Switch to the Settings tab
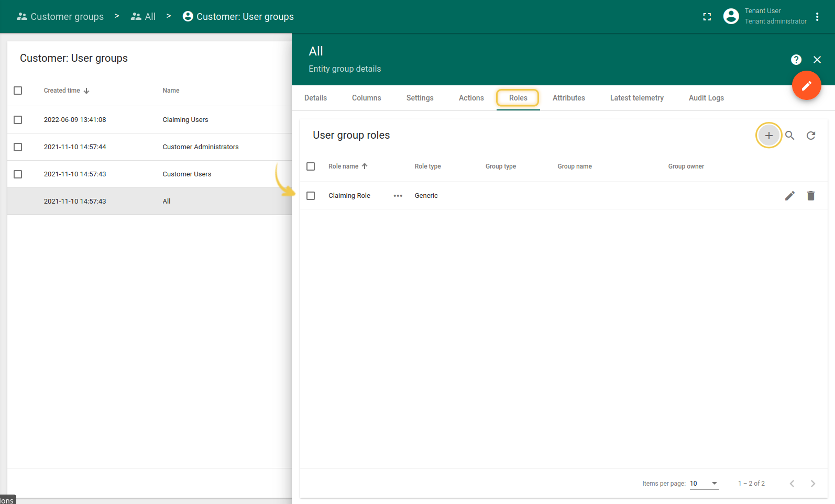This screenshot has height=504, width=835. click(420, 98)
